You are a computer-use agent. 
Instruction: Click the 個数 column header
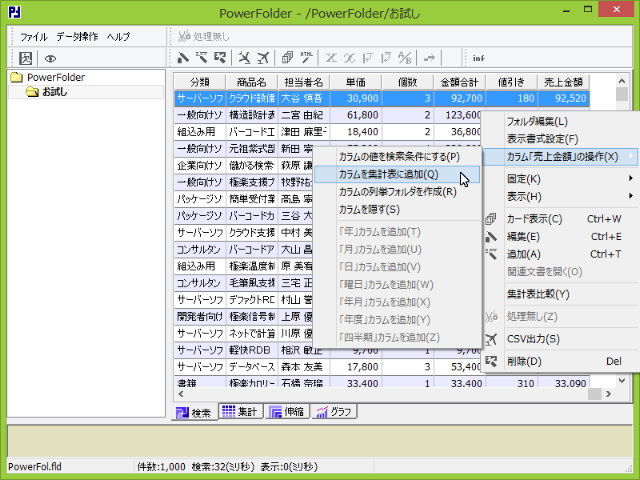[407, 82]
